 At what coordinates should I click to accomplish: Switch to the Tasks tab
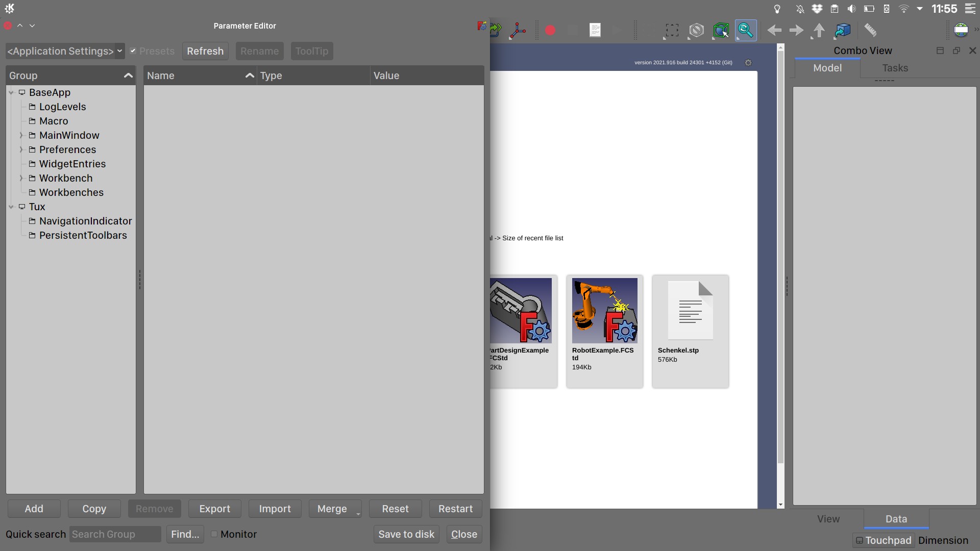(895, 68)
